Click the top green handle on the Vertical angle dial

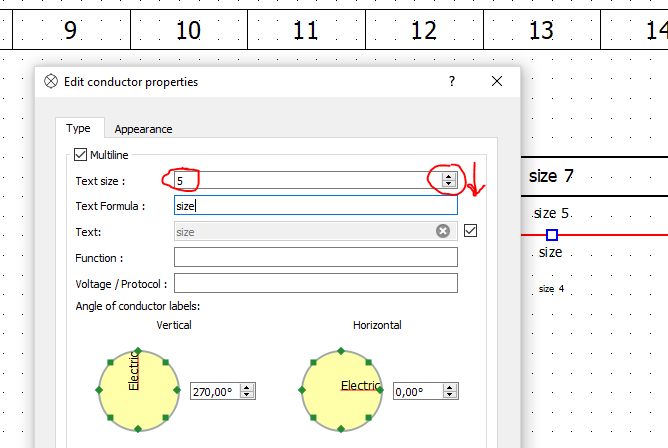pos(138,351)
